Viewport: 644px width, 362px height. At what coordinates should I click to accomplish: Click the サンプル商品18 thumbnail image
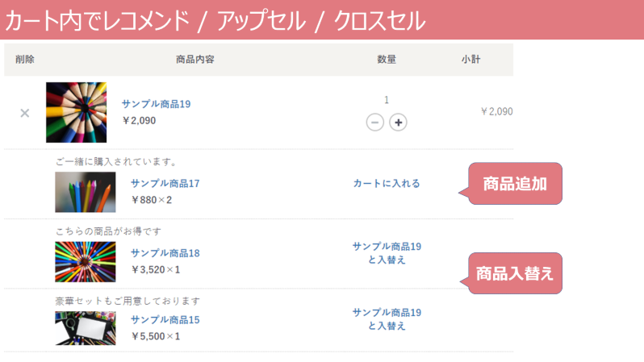point(85,261)
